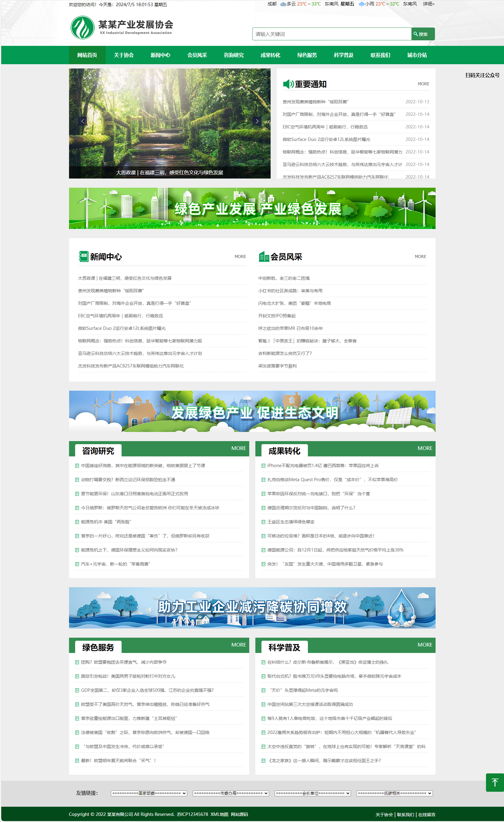Click footer 网站源码 link
Screen dimensions: 504x822
click(x=239, y=814)
